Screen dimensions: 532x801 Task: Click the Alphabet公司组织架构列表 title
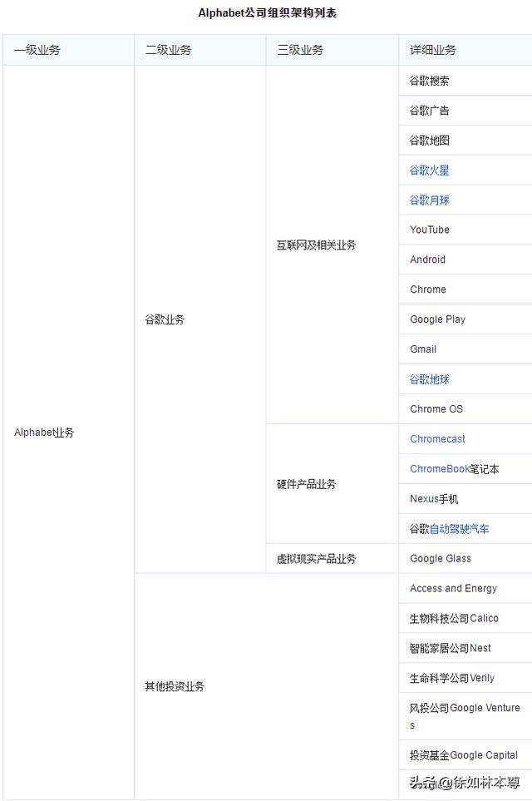tap(267, 13)
